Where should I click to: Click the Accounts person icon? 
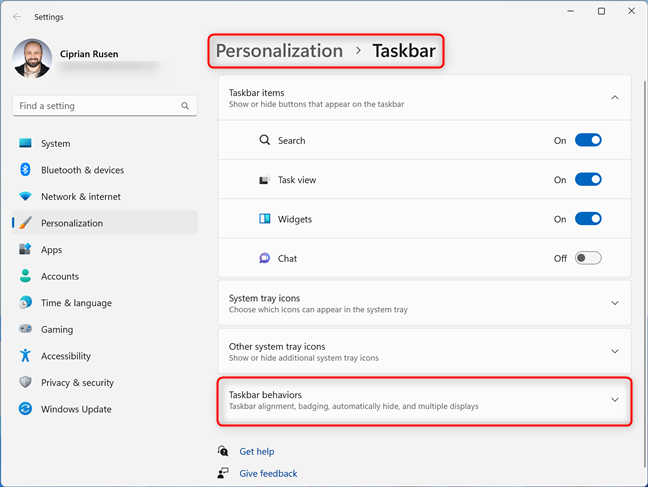(x=25, y=276)
